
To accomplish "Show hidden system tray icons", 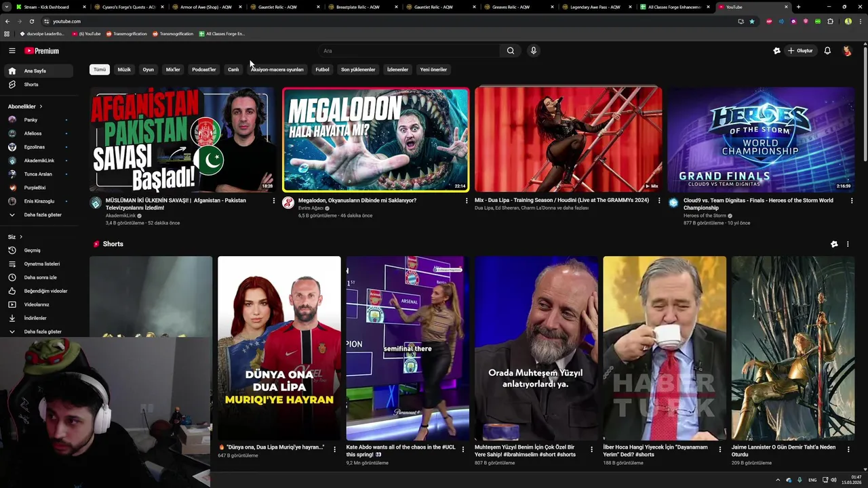I will tap(778, 480).
